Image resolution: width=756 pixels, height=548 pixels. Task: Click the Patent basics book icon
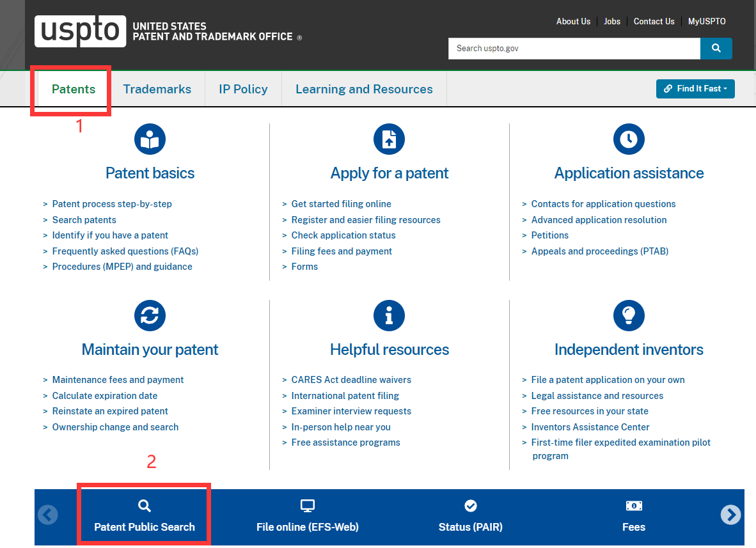pyautogui.click(x=150, y=139)
